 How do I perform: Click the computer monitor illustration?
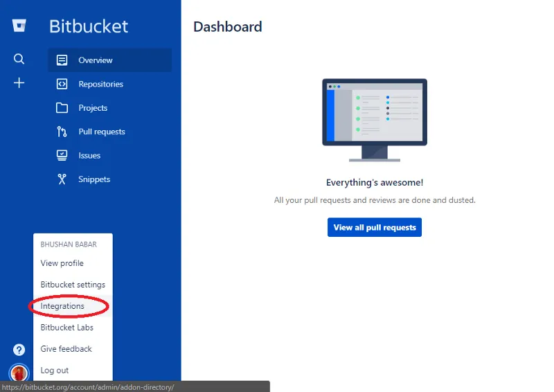tap(375, 121)
